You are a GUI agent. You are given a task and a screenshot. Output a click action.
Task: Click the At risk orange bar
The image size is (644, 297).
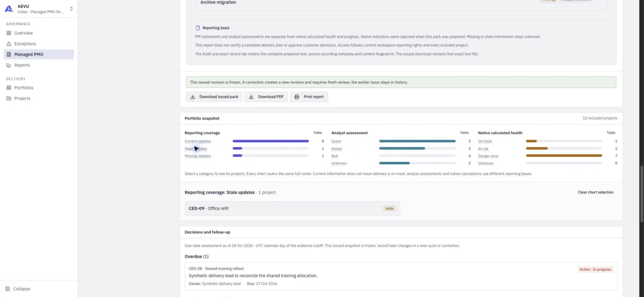[537, 149]
